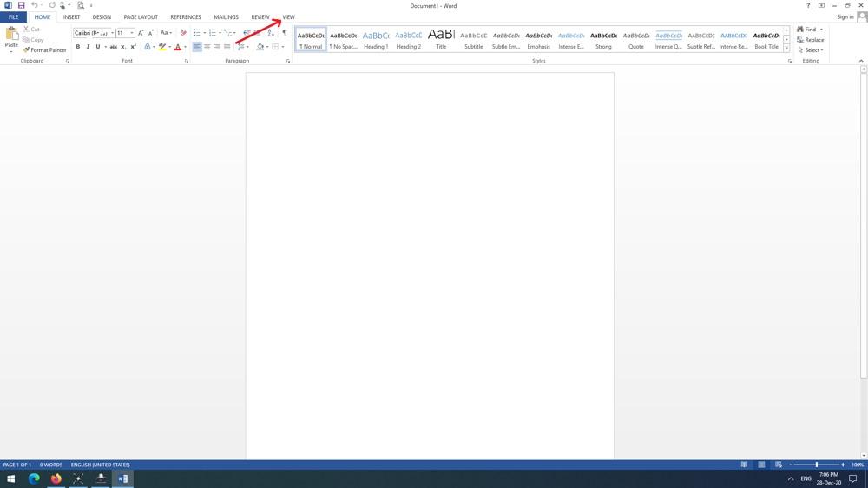
Task: Click the Replace button
Action: click(811, 40)
